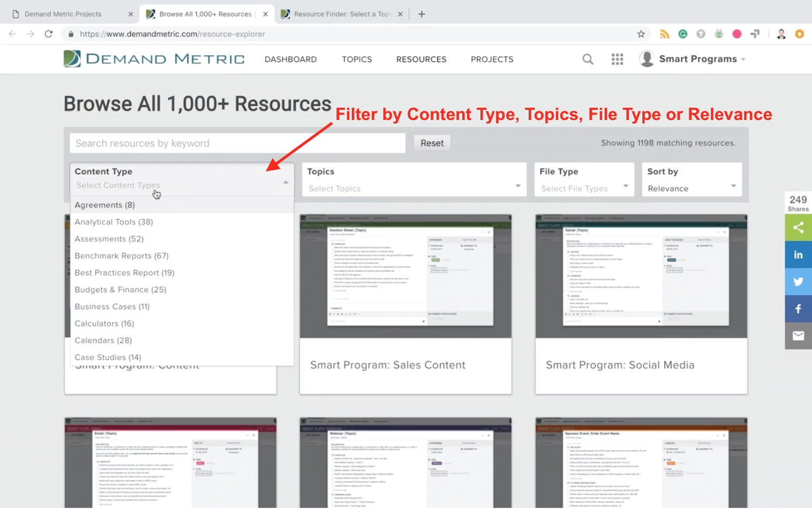Click the Smart Programs user avatar
812x509 pixels.
[x=647, y=59]
